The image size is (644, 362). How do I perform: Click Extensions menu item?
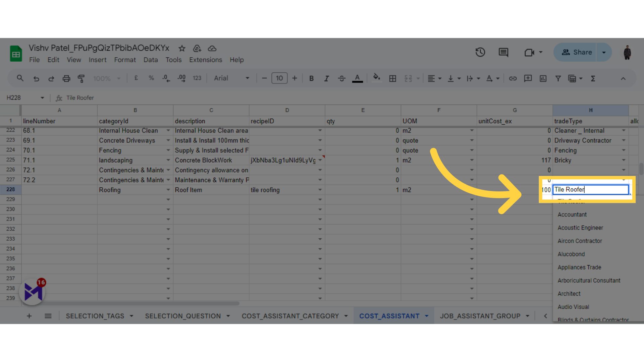(x=205, y=60)
